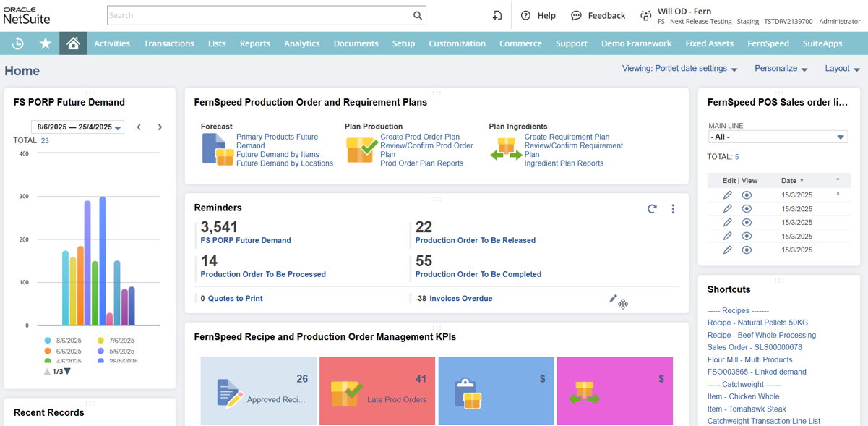868x426 pixels.
Task: Click the 8/6/2025 teal legend swatch
Action: (x=48, y=341)
